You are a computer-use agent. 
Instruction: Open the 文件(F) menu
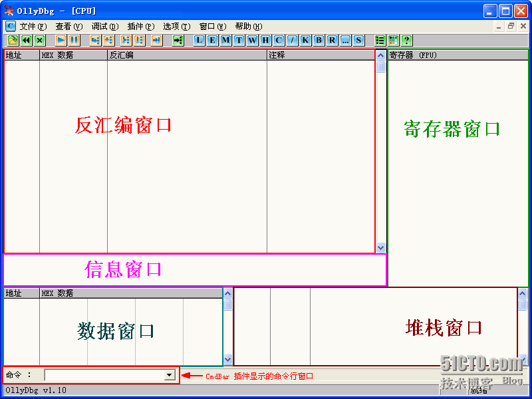[x=33, y=27]
